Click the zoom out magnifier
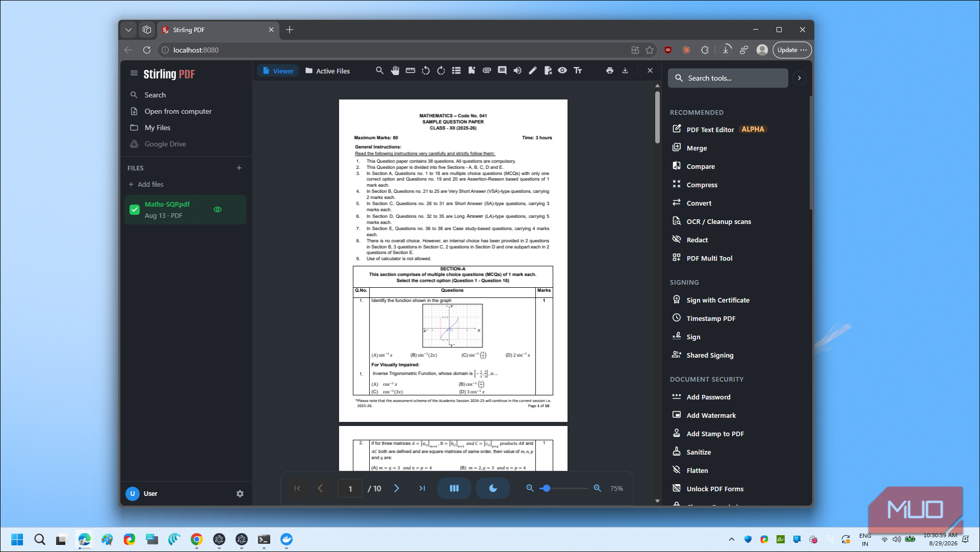Screen dimensions: 980x552 [530, 488]
